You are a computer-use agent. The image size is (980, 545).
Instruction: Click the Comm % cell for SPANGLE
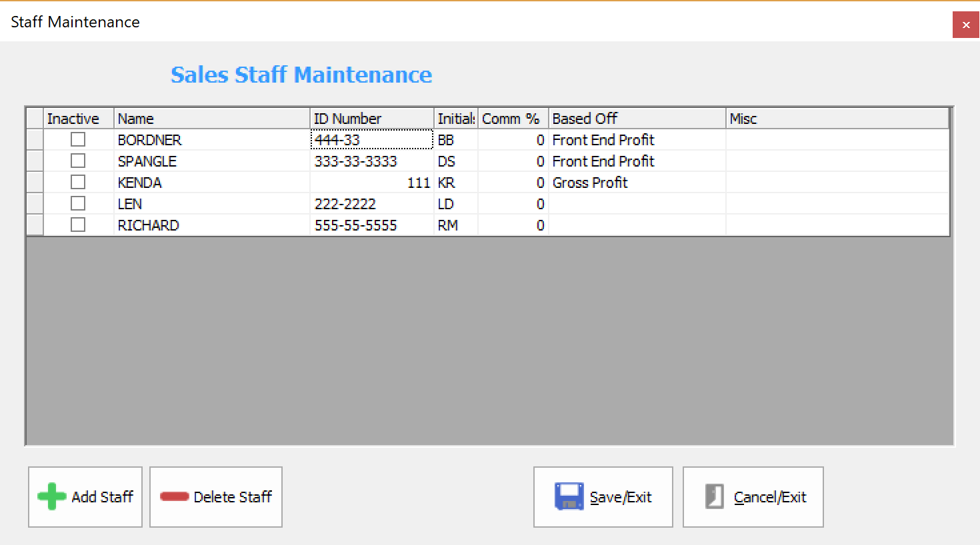click(x=513, y=161)
